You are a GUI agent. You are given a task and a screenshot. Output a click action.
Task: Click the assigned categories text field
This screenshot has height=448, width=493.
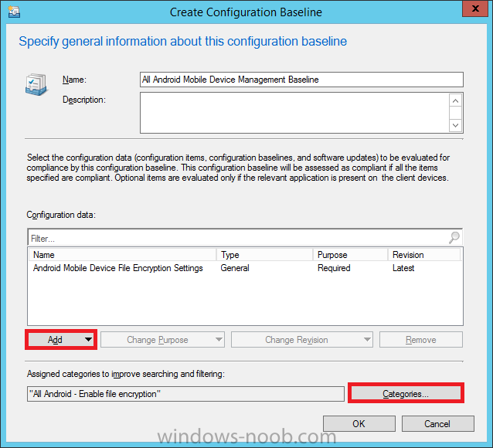click(185, 394)
